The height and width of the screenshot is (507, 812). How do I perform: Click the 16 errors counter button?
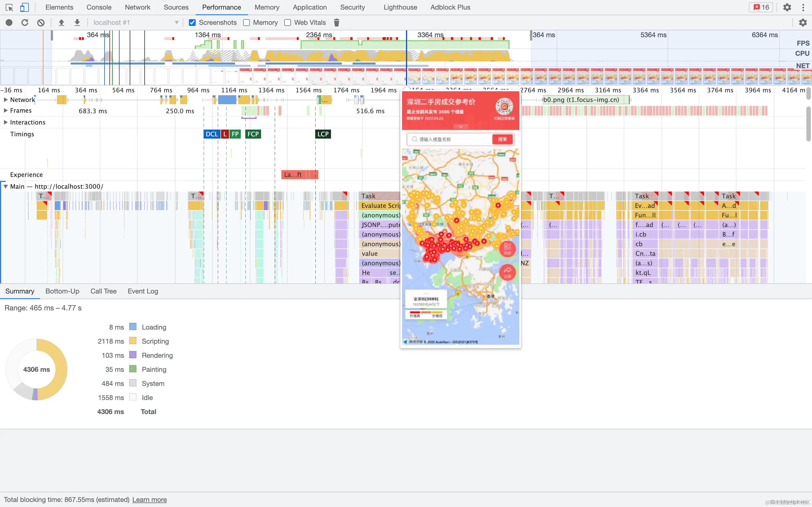[761, 7]
